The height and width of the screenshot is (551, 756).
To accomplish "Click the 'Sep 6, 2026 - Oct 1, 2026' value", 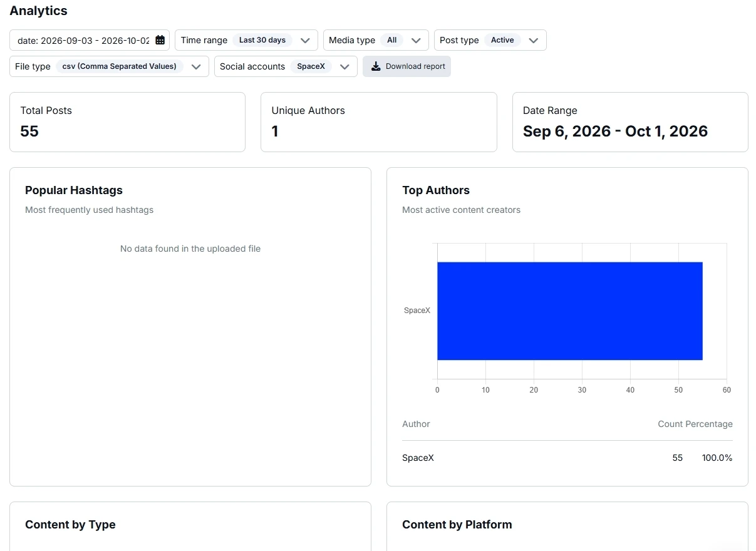I will (615, 131).
